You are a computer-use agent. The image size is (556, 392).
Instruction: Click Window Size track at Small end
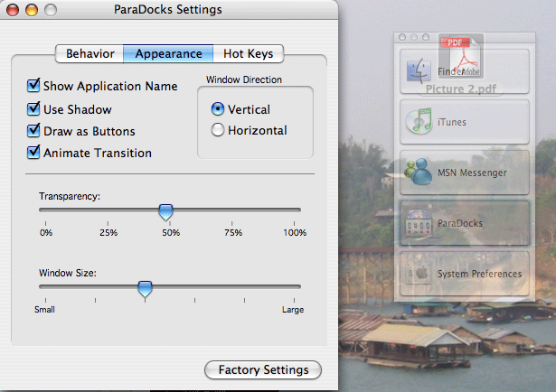[x=45, y=287]
